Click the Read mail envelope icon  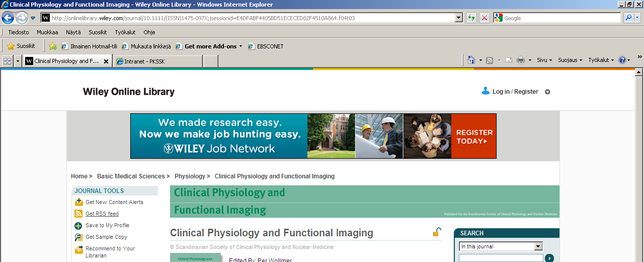pos(509,60)
